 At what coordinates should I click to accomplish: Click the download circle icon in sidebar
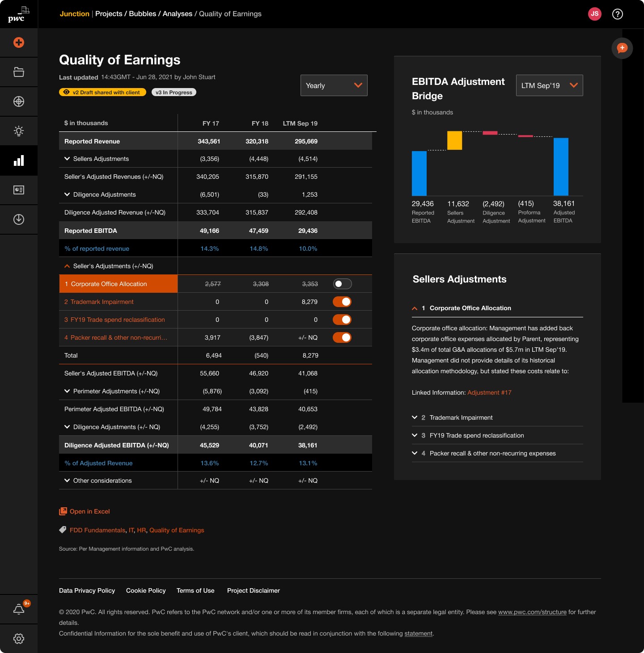19,219
